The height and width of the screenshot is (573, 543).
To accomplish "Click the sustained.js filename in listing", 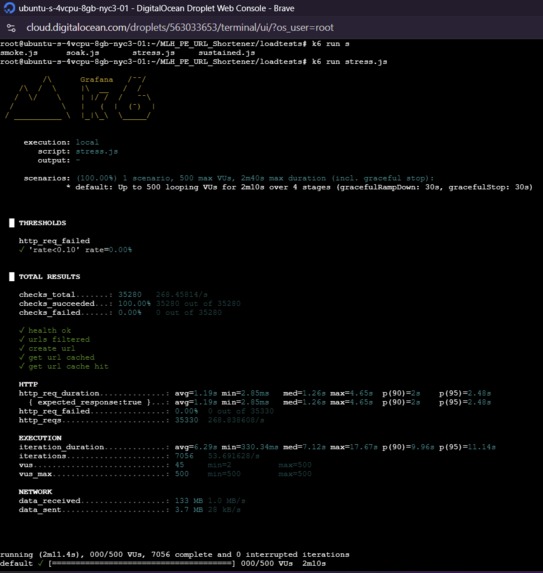I will 227,53.
